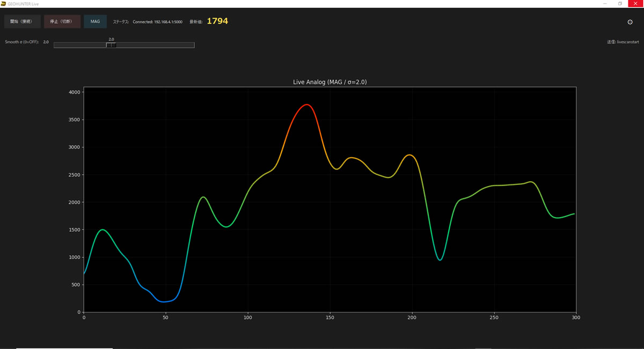
Task: Toggle the MAG mode button
Action: pos(95,21)
